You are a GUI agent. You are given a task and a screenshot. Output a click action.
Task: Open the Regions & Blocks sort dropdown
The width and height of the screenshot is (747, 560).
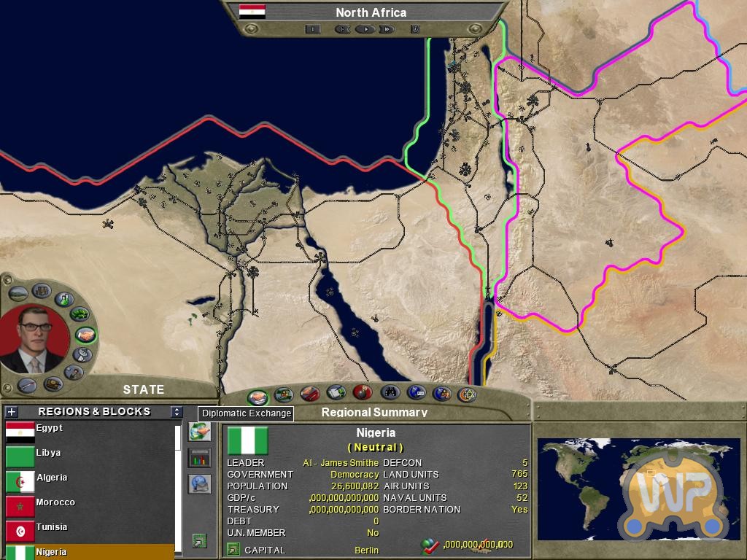click(x=176, y=412)
